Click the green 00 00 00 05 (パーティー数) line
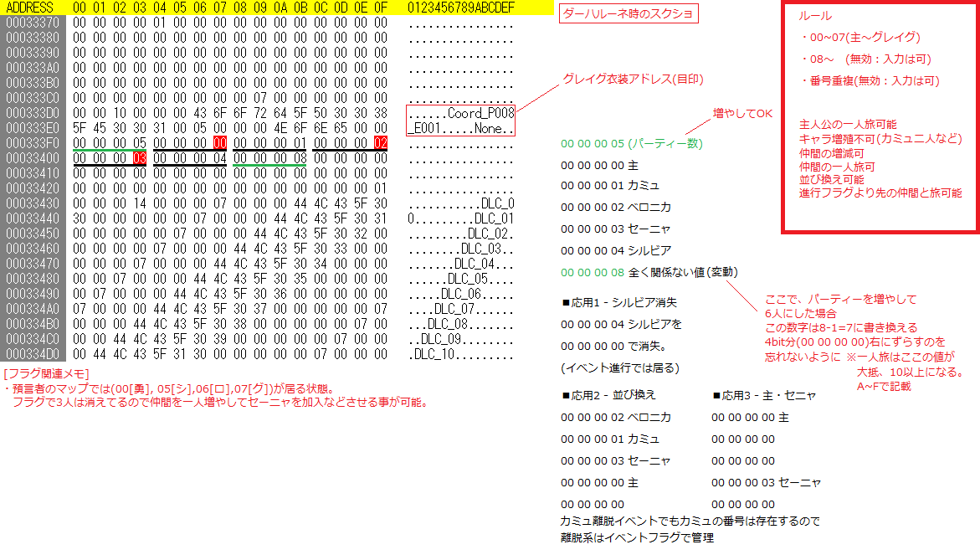The height and width of the screenshot is (560, 980). click(x=632, y=143)
